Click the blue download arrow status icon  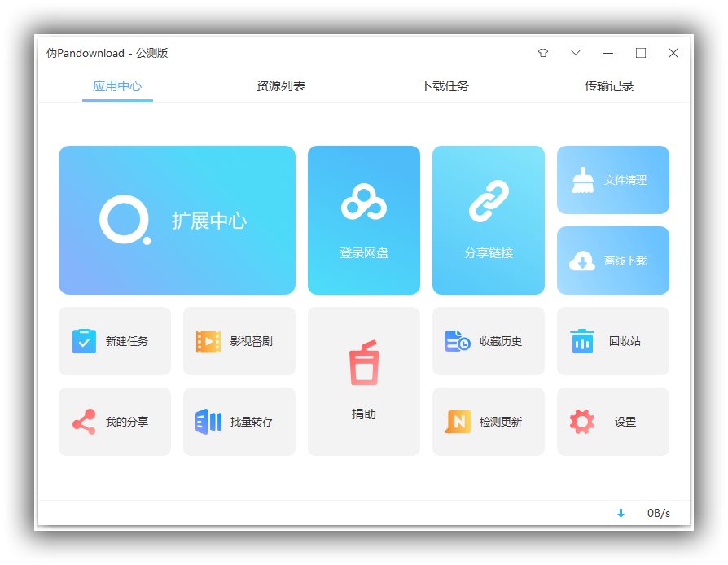[x=621, y=513]
